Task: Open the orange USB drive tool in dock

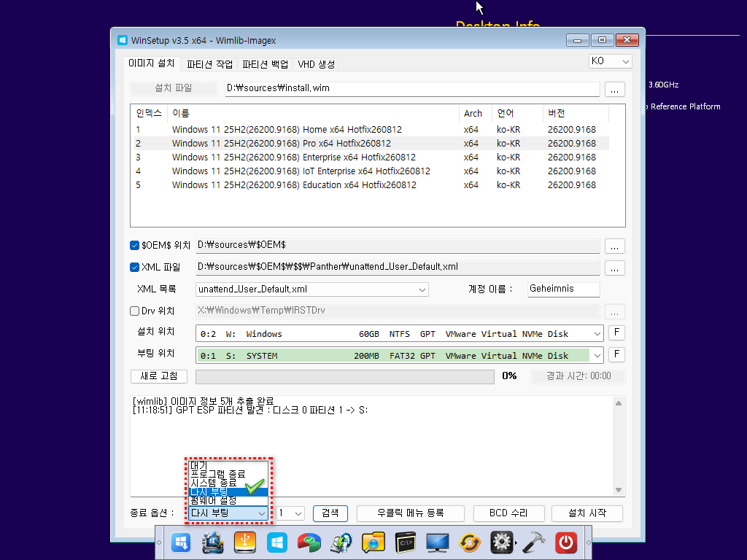Action: click(x=245, y=542)
